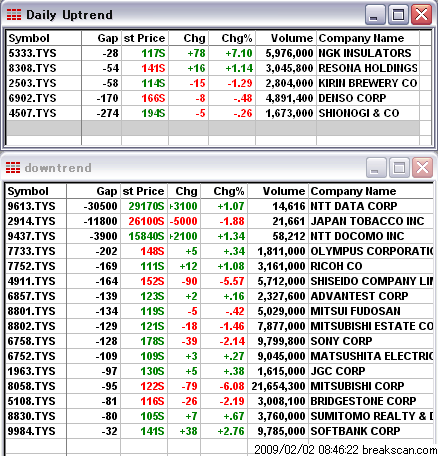Select symbol 5108.TYS row
Screen dimensions: 438x456
coord(32,401)
